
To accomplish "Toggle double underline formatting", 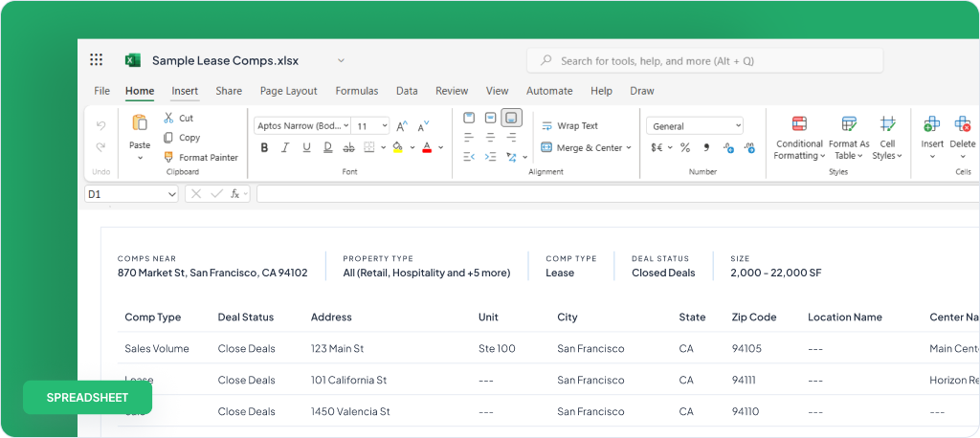I will point(327,147).
